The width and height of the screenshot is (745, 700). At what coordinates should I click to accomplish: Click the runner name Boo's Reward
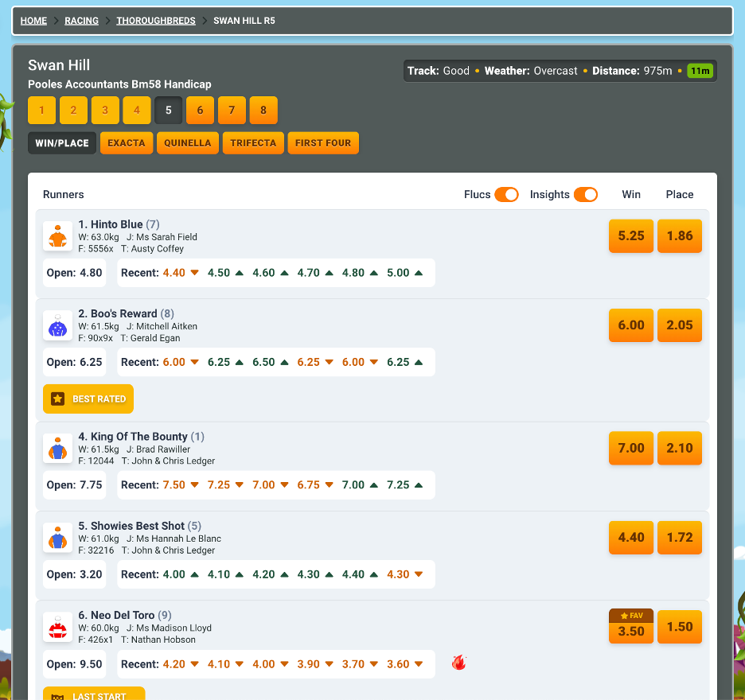123,313
